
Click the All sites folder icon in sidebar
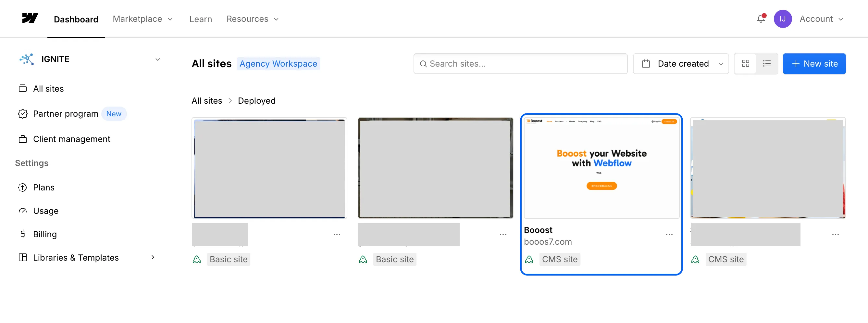tap(23, 88)
